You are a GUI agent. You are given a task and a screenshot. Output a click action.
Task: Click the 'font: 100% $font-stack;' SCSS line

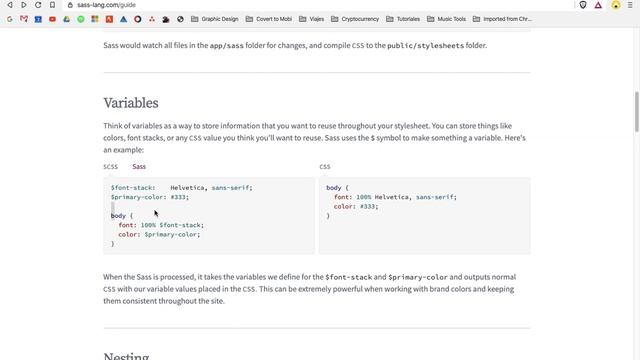click(161, 225)
